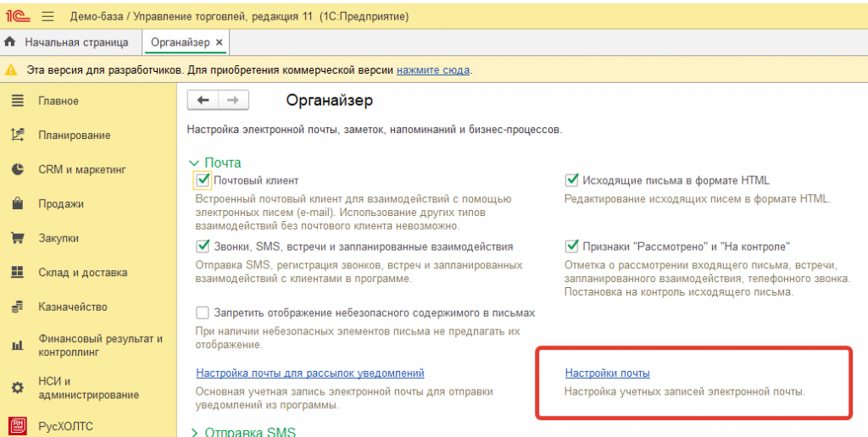This screenshot has width=868, height=437.
Task: Click description starting with Основная учетная запись
Action: (x=344, y=398)
